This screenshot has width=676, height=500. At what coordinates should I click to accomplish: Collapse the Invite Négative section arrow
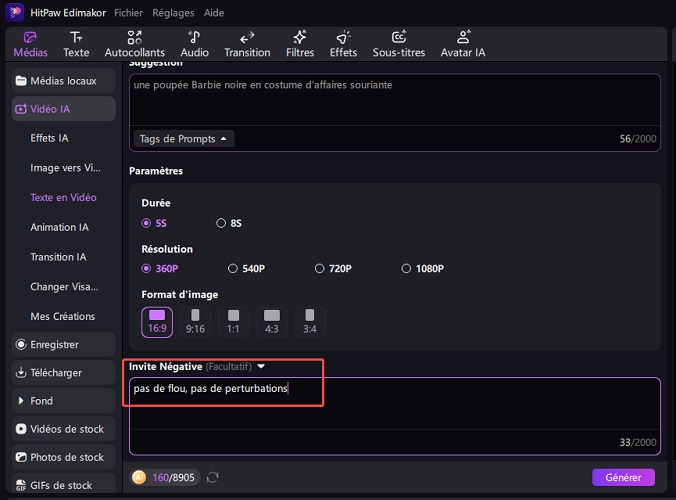click(261, 367)
